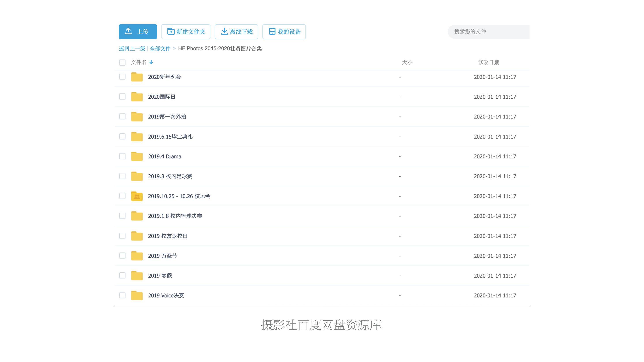Click the offline download arrow icon
The image size is (644, 362).
[x=224, y=32]
